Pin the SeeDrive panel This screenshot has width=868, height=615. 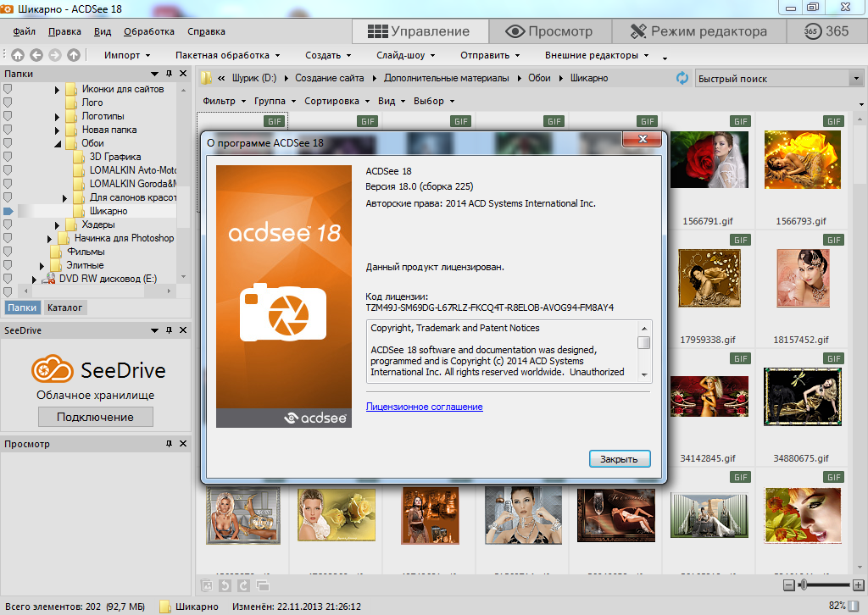point(169,330)
